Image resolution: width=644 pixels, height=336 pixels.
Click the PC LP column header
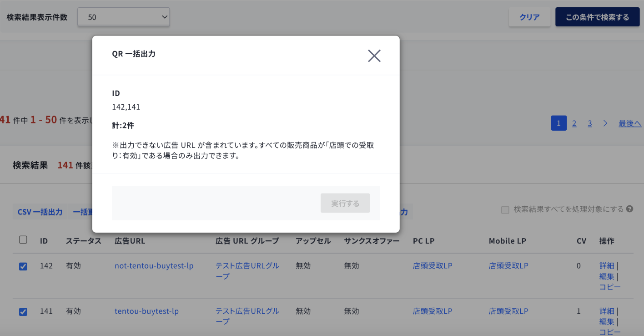coord(424,241)
